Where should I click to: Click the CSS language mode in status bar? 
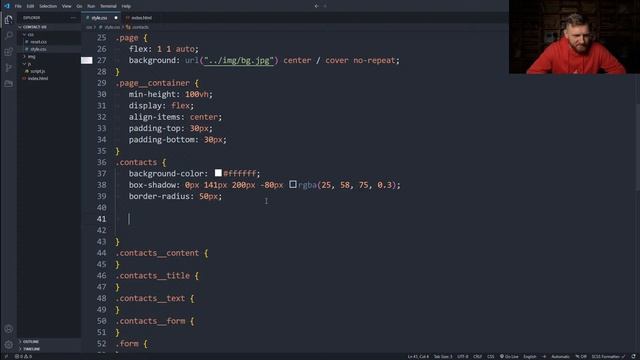[x=491, y=356]
